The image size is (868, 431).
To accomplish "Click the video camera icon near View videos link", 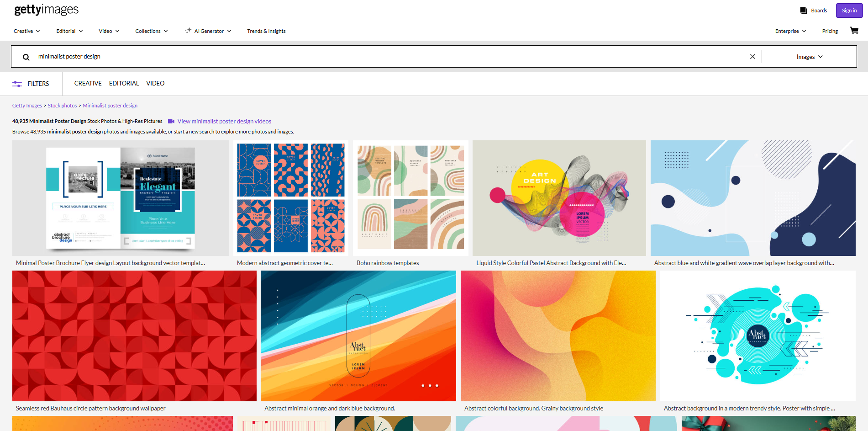I will (x=171, y=121).
